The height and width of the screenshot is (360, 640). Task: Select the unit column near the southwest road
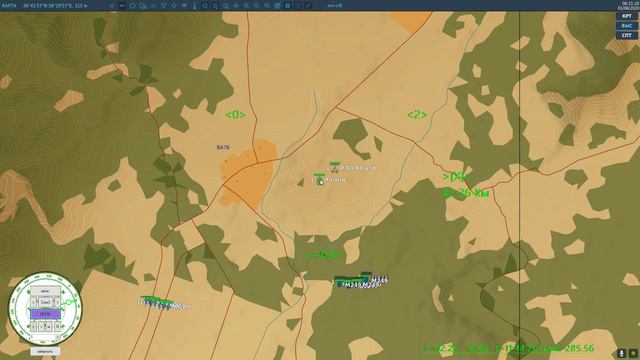(x=163, y=303)
